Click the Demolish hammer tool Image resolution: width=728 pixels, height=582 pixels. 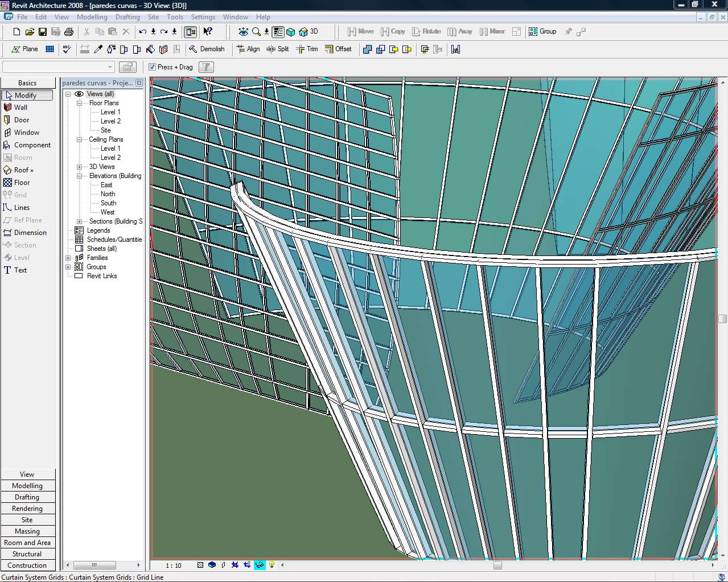point(207,49)
